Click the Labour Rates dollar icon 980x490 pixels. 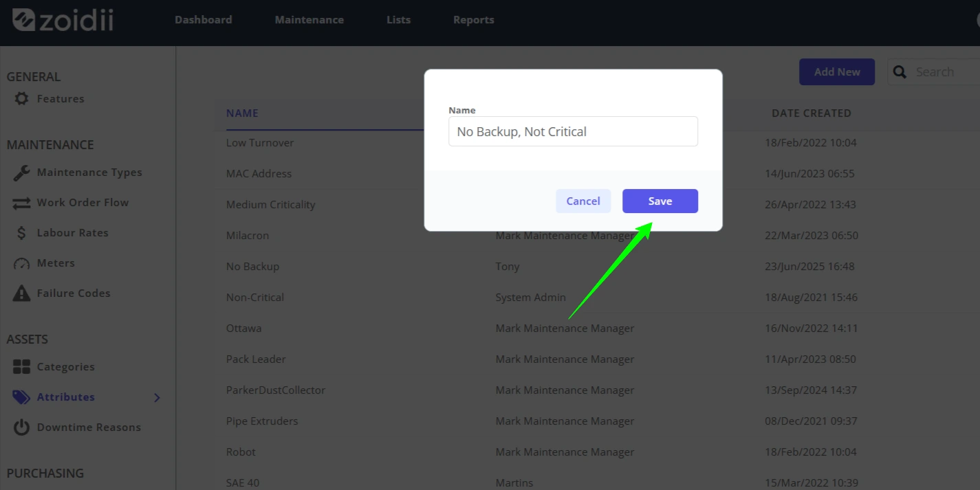pos(22,233)
